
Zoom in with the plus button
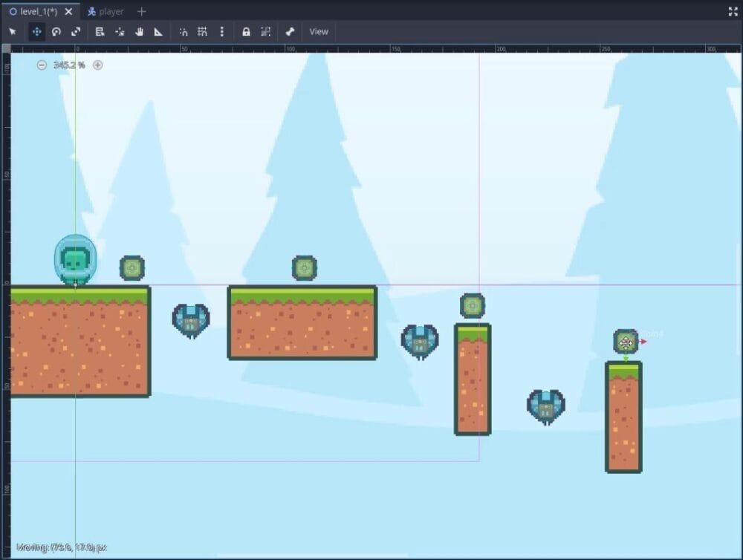[97, 65]
